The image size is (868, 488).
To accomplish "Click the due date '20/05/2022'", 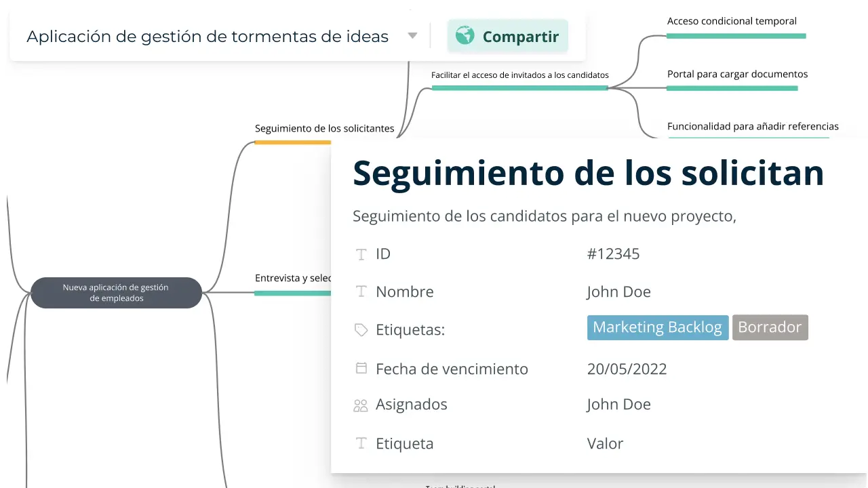I will 627,369.
